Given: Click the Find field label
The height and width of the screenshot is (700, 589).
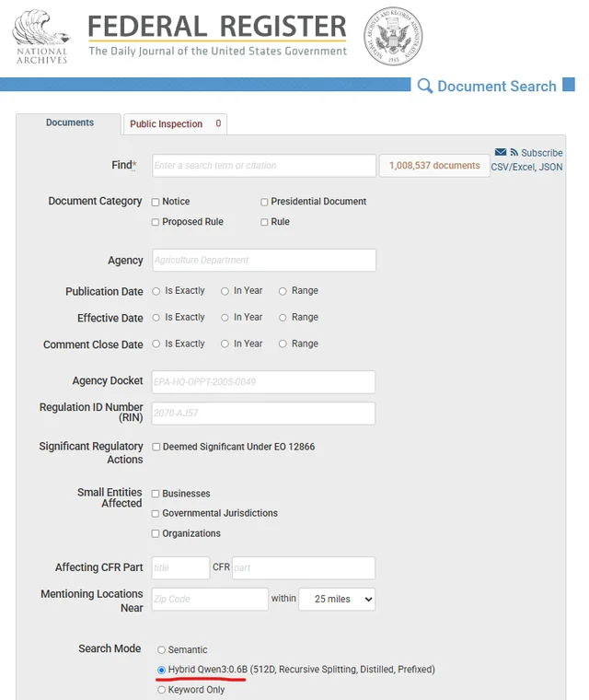Looking at the screenshot, I should pyautogui.click(x=124, y=166).
